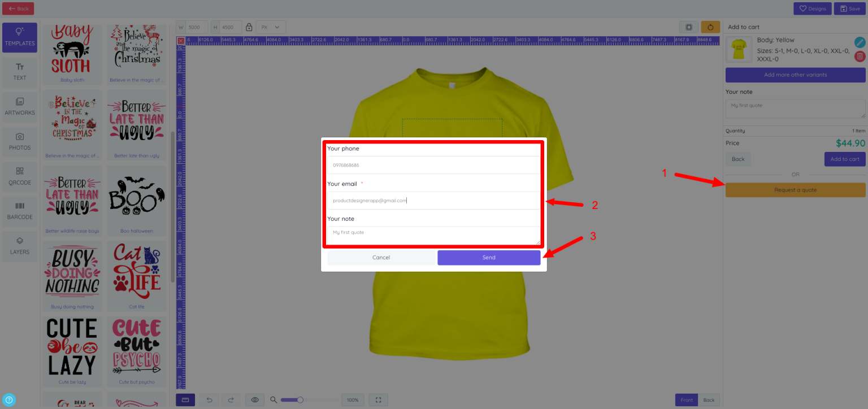Open the Layers panel

click(20, 246)
